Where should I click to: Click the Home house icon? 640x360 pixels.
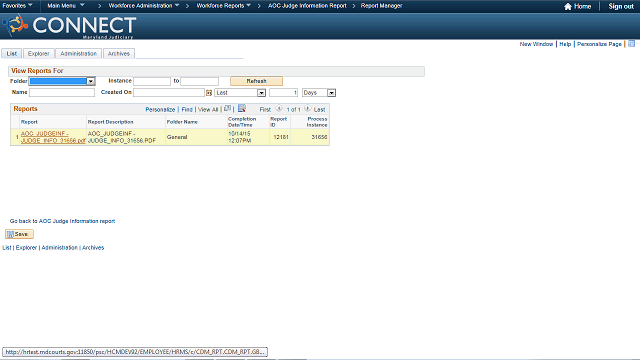tap(567, 6)
